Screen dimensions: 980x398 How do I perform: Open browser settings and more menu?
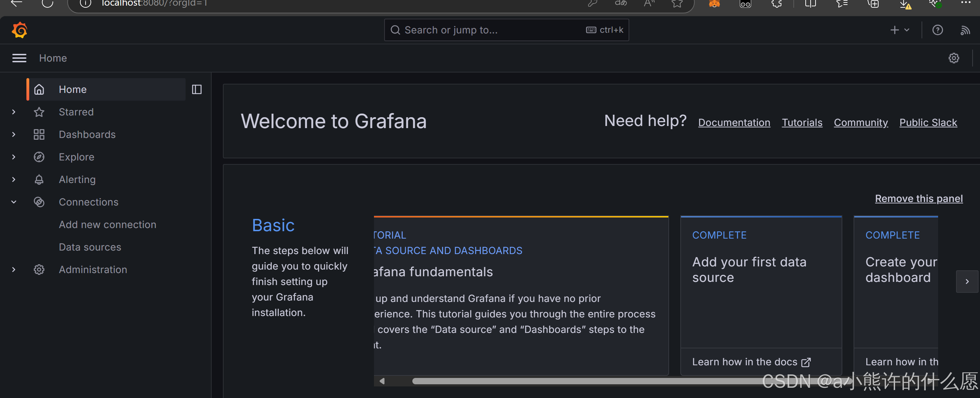click(966, 3)
